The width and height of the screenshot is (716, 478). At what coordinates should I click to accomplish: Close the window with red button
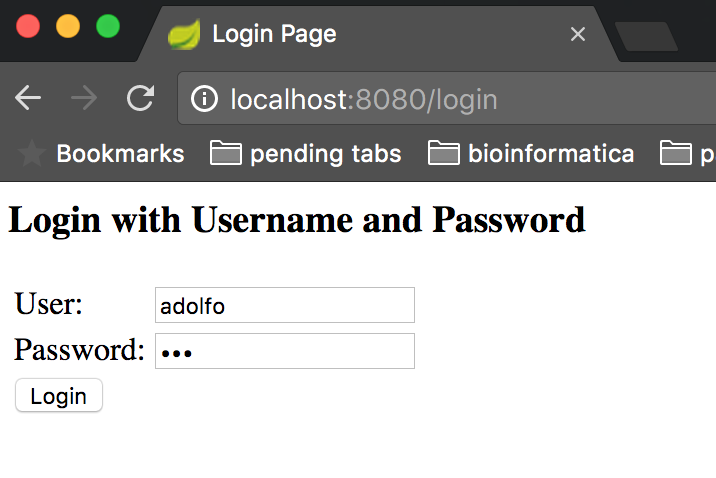(x=28, y=26)
